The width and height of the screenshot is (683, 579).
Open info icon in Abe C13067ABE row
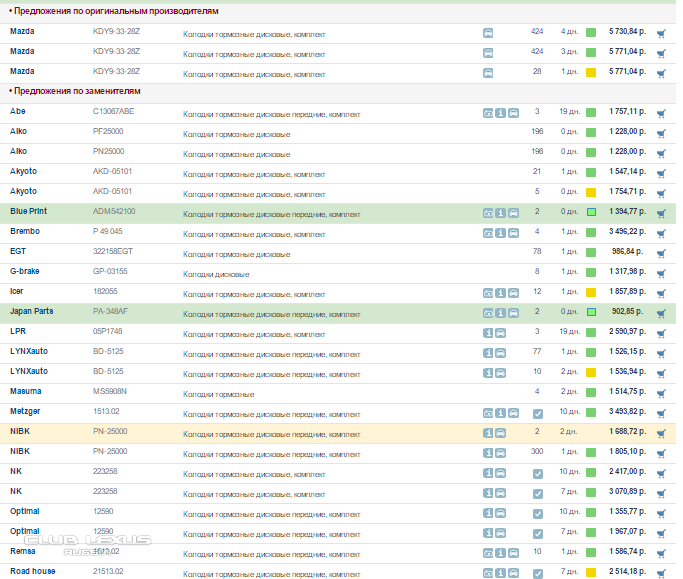pyautogui.click(x=500, y=112)
